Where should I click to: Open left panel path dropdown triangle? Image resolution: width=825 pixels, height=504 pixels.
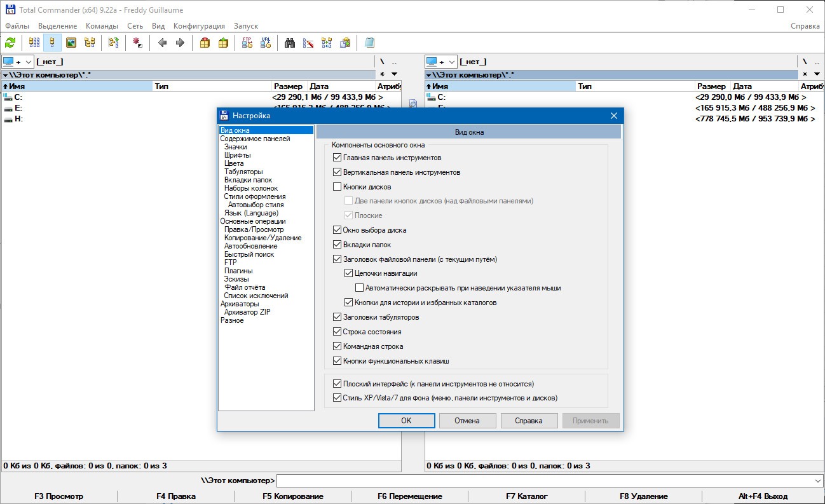click(x=5, y=75)
